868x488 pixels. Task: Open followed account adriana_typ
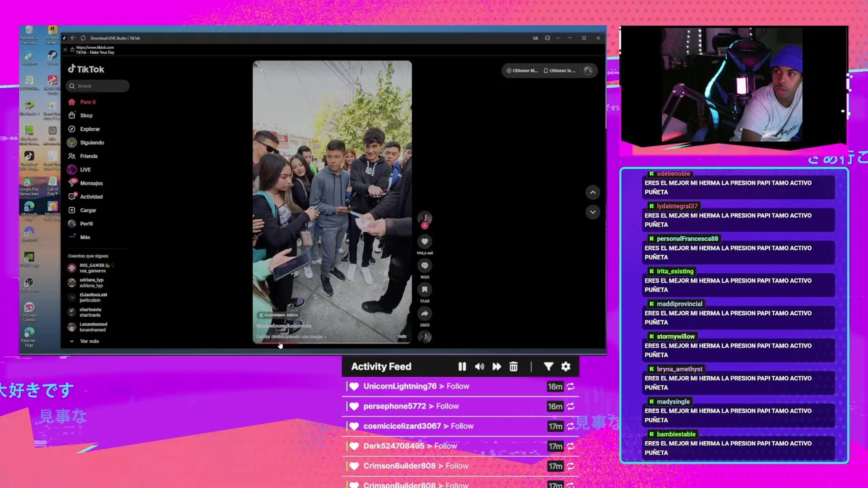click(86, 282)
